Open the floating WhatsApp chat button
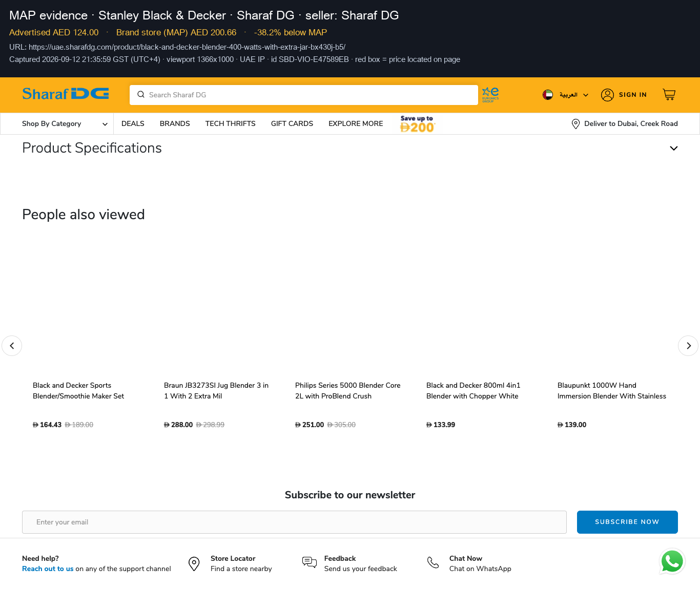Viewport: 700px width, 589px height. coord(672,562)
